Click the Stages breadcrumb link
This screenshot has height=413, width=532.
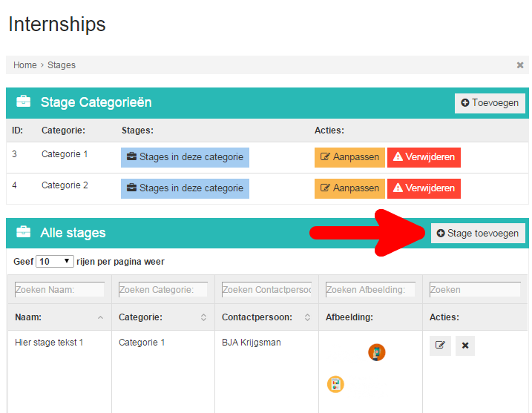pos(62,65)
